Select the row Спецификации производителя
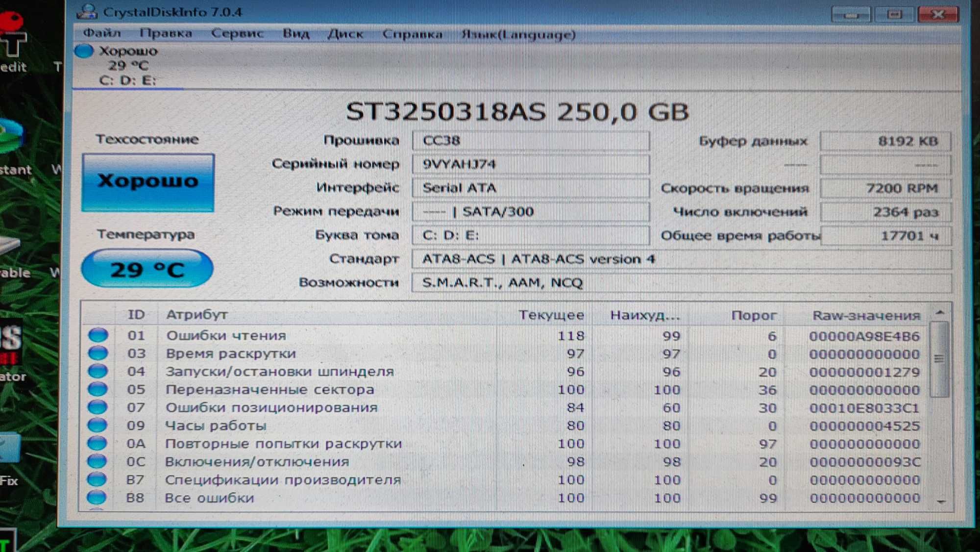 [505, 479]
